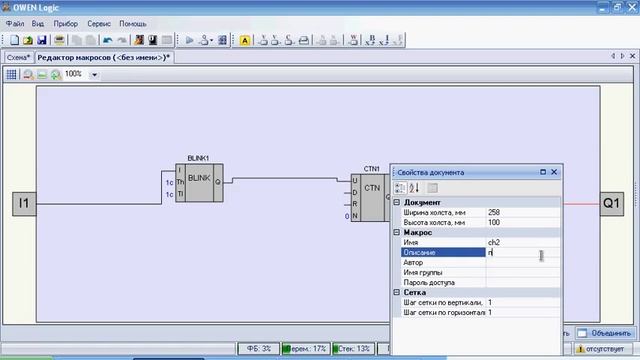Click the Описание value input field
Viewport: 640px width, 360px height.
pos(523,252)
